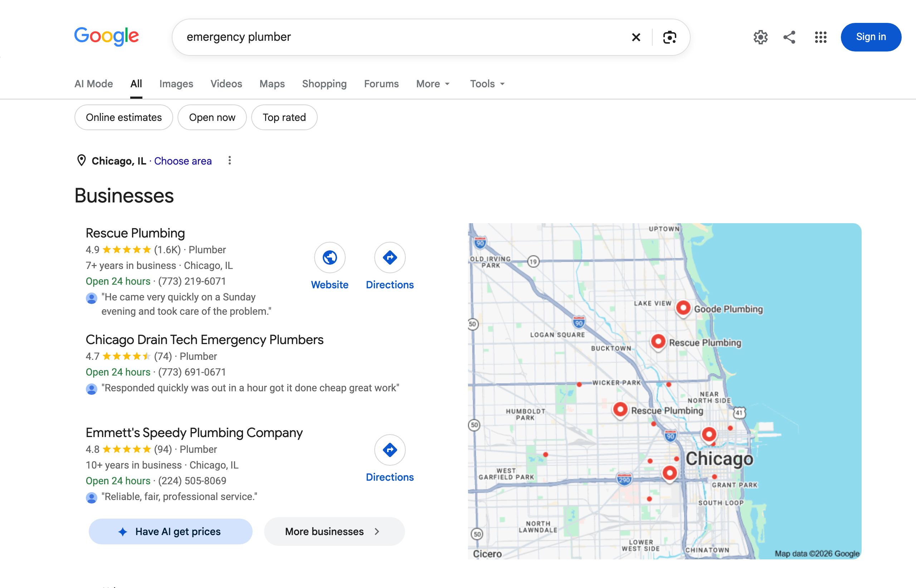
Task: Click the More businesses button
Action: (x=334, y=531)
